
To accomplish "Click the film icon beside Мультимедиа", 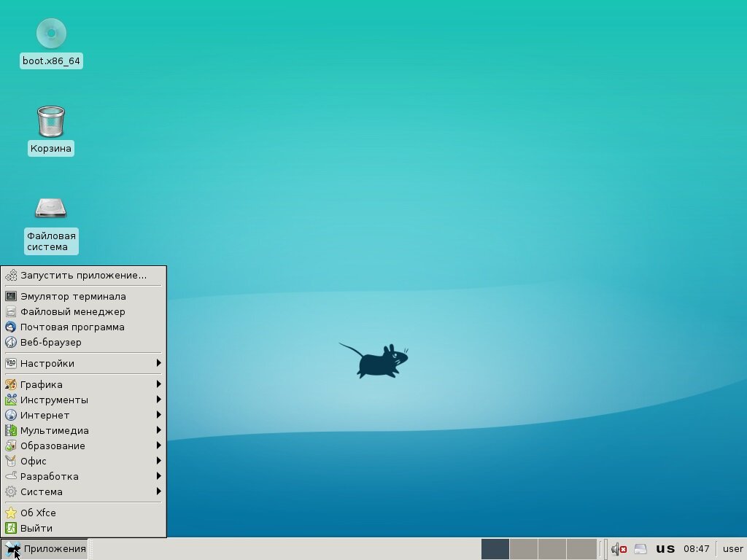I will (10, 430).
